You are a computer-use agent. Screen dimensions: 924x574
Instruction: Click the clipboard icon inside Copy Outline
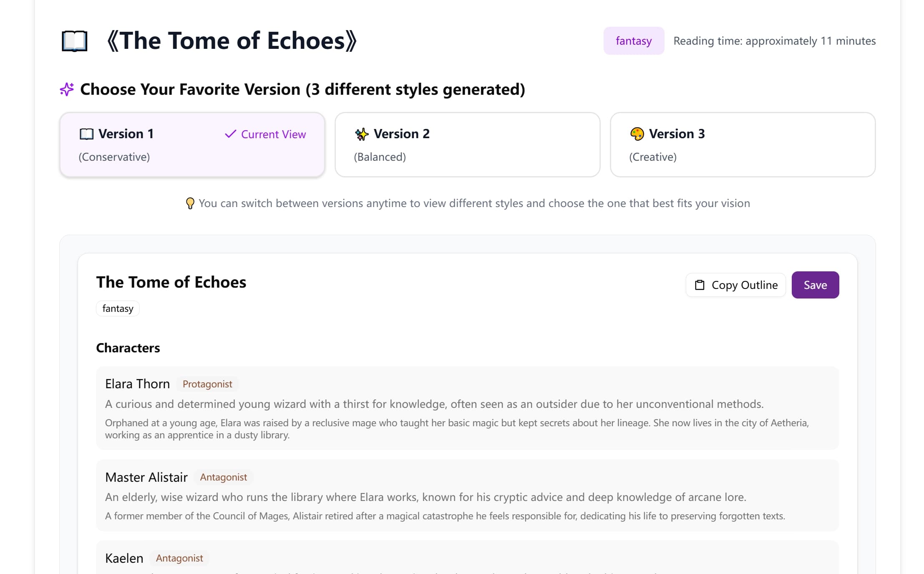[699, 285]
